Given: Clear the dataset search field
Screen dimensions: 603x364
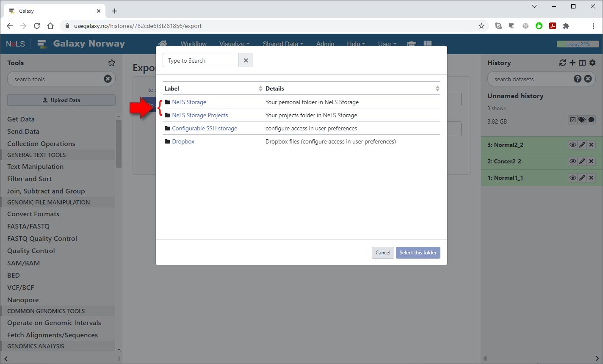Looking at the screenshot, I should coord(588,79).
